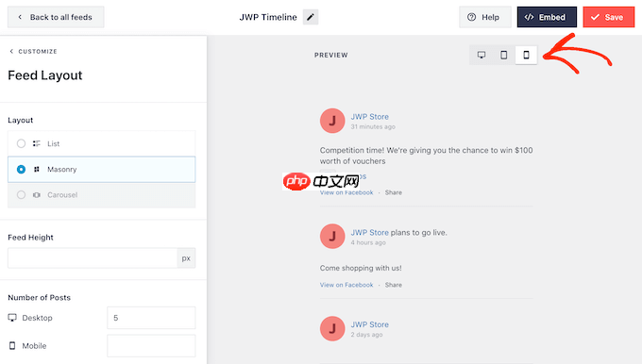Image resolution: width=642 pixels, height=364 pixels.
Task: Focus the Feed Height input field
Action: (x=93, y=258)
